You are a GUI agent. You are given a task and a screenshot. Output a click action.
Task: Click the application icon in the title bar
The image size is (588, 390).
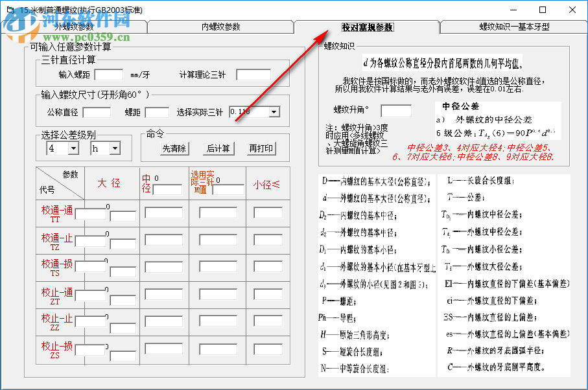pyautogui.click(x=12, y=10)
